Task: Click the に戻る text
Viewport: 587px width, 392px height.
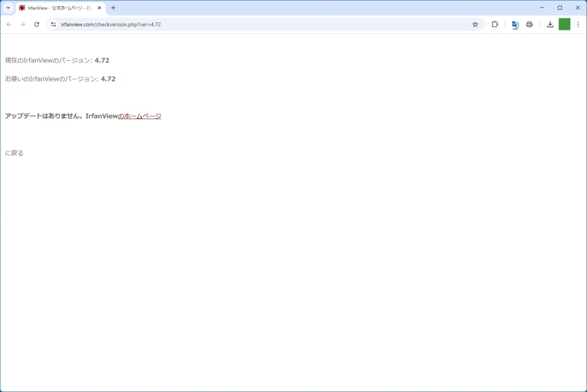Action: click(14, 153)
